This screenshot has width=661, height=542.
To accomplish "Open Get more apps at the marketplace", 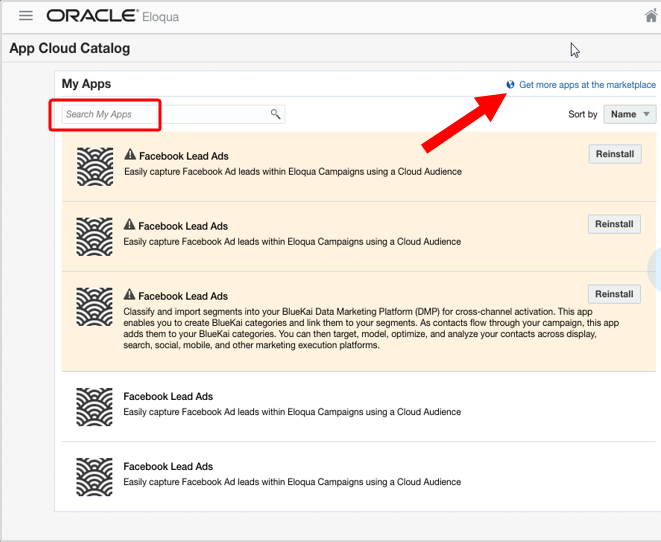I will point(587,85).
